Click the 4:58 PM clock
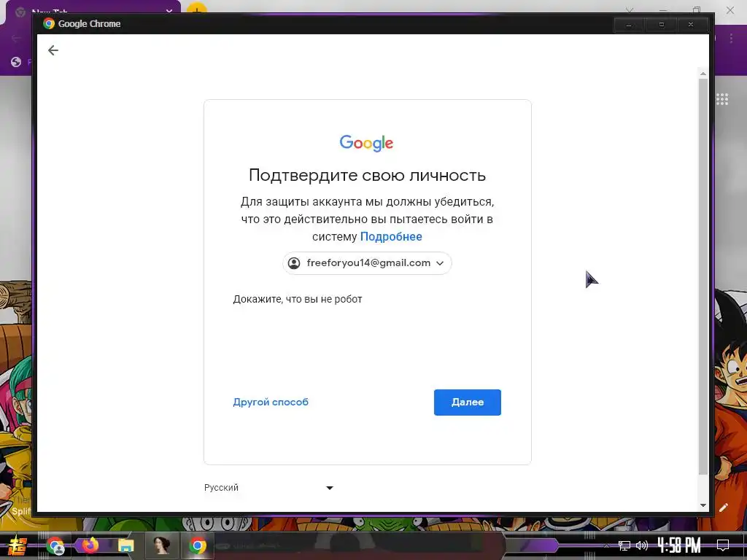The height and width of the screenshot is (560, 747). [x=679, y=545]
